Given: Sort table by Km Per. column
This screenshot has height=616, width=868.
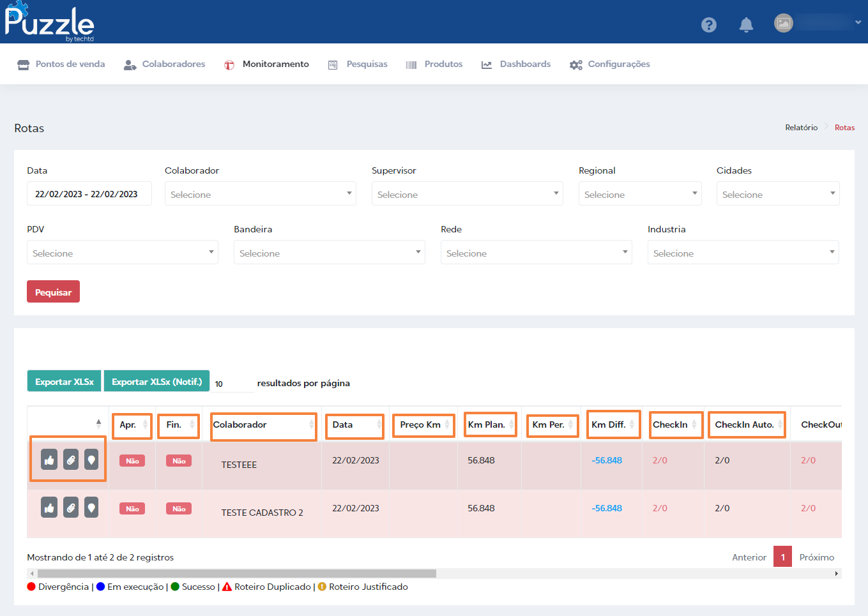Looking at the screenshot, I should pyautogui.click(x=552, y=425).
